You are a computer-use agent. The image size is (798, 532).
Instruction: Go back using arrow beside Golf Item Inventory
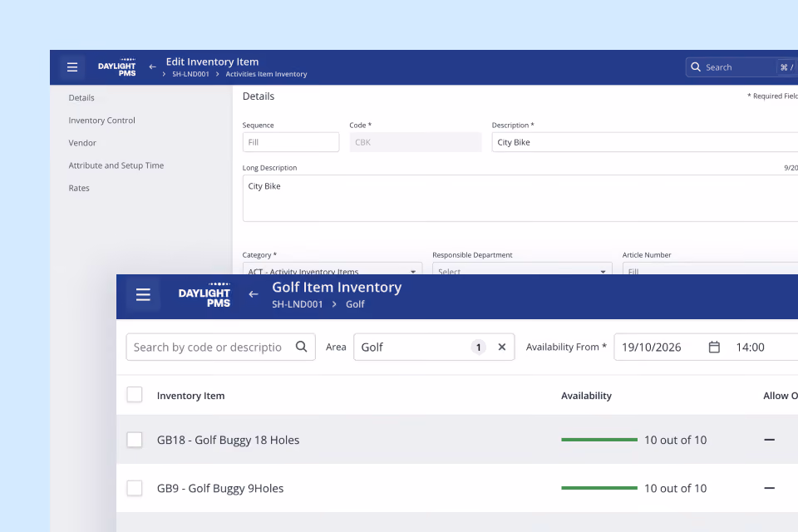pos(253,294)
